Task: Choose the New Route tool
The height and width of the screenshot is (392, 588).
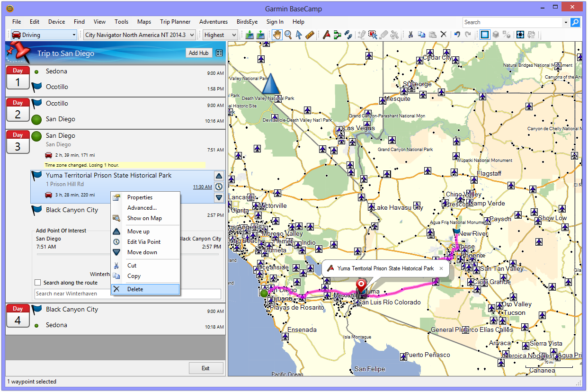Action: [338, 35]
